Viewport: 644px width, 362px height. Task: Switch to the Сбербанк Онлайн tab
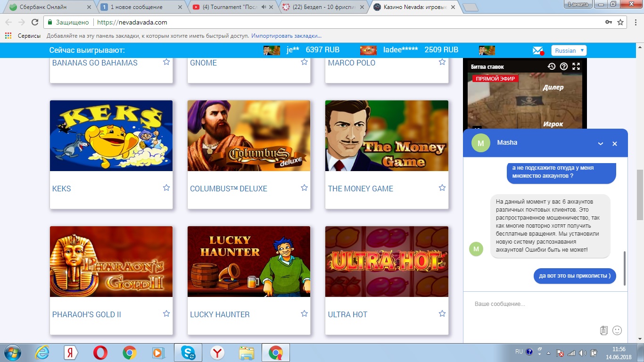point(47,7)
